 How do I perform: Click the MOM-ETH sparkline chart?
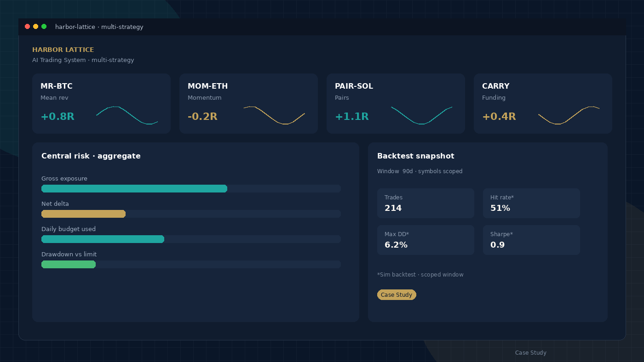pyautogui.click(x=274, y=115)
